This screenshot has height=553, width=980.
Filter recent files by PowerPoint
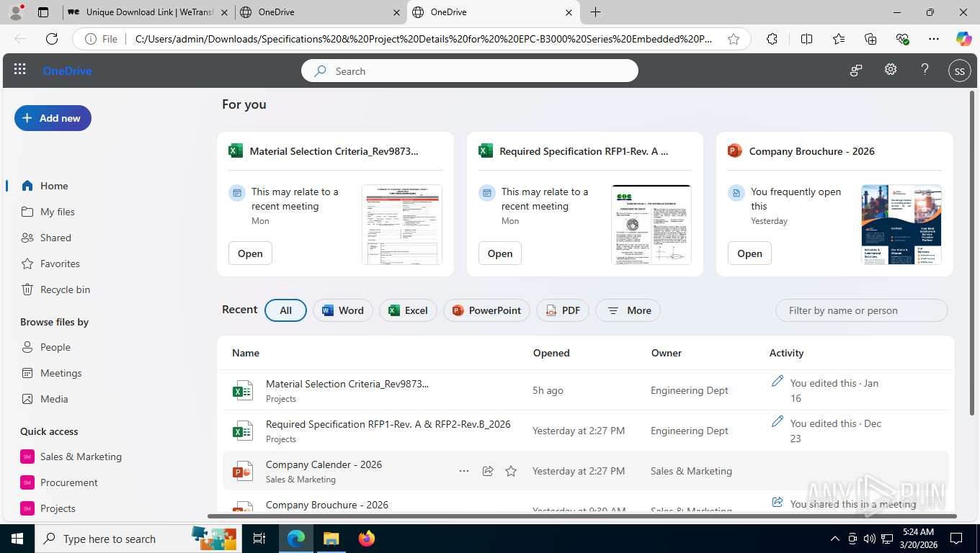486,310
